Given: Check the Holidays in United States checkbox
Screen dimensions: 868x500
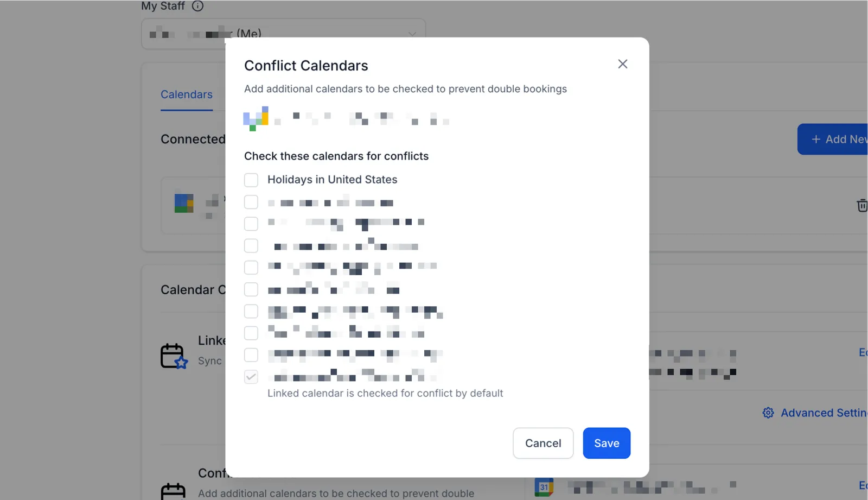Looking at the screenshot, I should coord(251,180).
